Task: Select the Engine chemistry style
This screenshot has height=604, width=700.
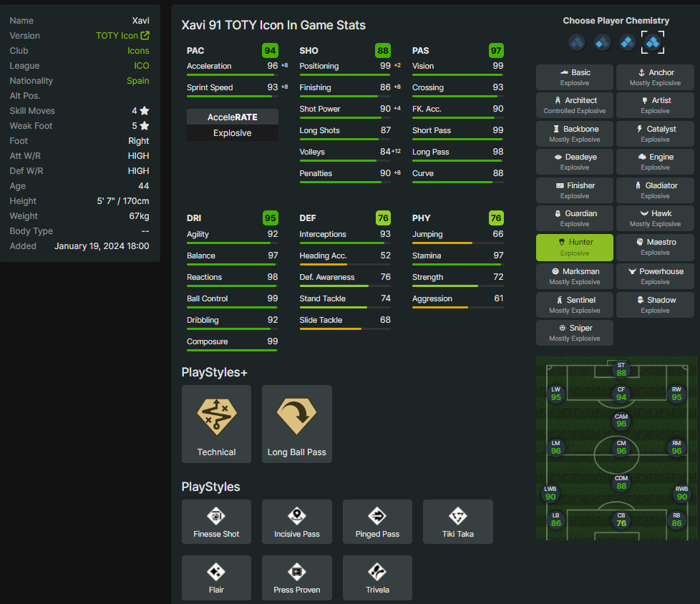Action: [655, 162]
